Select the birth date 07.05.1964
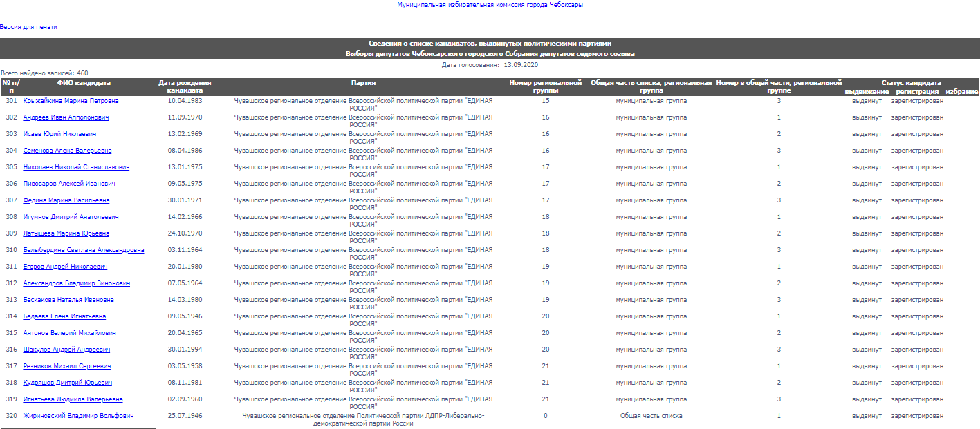 point(185,283)
